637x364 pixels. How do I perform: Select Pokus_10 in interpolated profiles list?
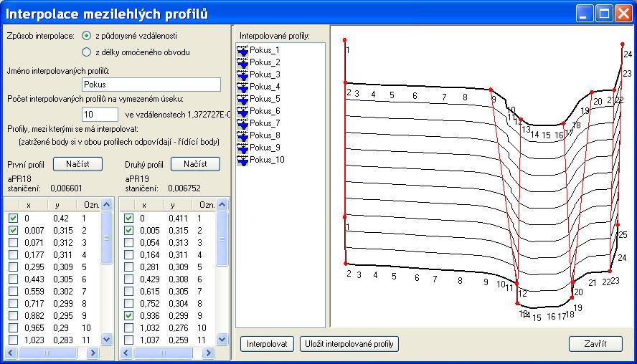267,160
